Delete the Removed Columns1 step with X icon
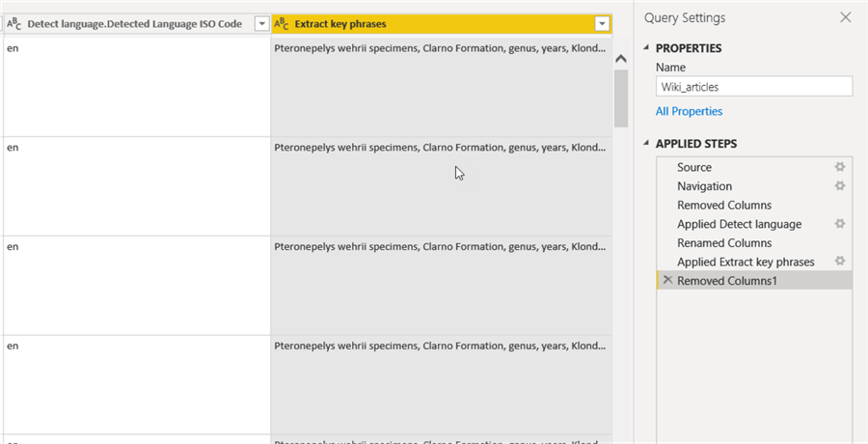 click(x=667, y=280)
